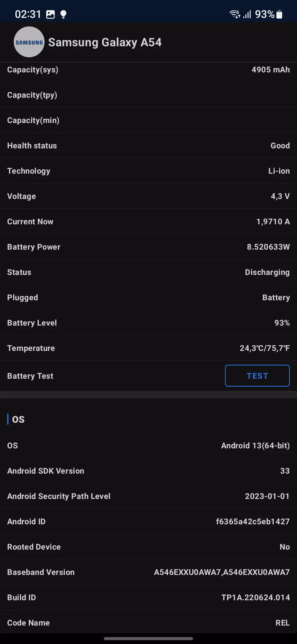297x644 pixels.
Task: Tap the Build ID row
Action: [x=148, y=598]
